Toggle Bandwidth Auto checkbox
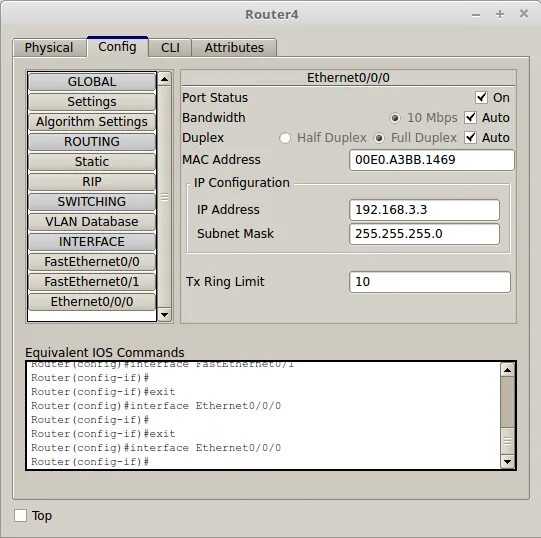Image resolution: width=541 pixels, height=538 pixels. point(470,118)
